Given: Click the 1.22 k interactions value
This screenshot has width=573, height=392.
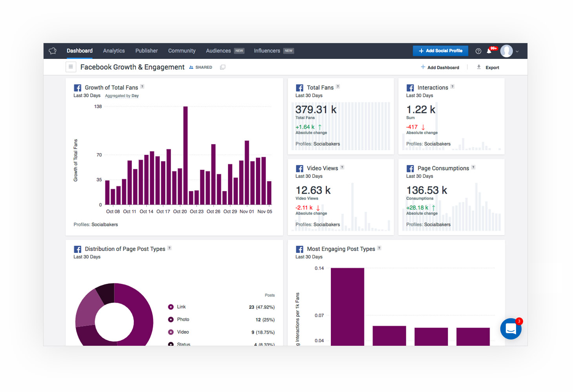Looking at the screenshot, I should tap(421, 110).
